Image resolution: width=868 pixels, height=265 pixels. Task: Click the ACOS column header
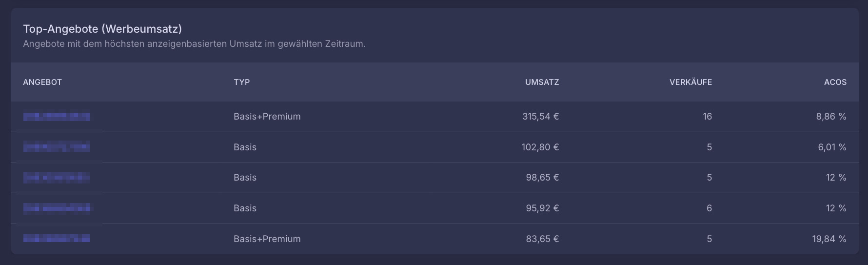tap(835, 82)
